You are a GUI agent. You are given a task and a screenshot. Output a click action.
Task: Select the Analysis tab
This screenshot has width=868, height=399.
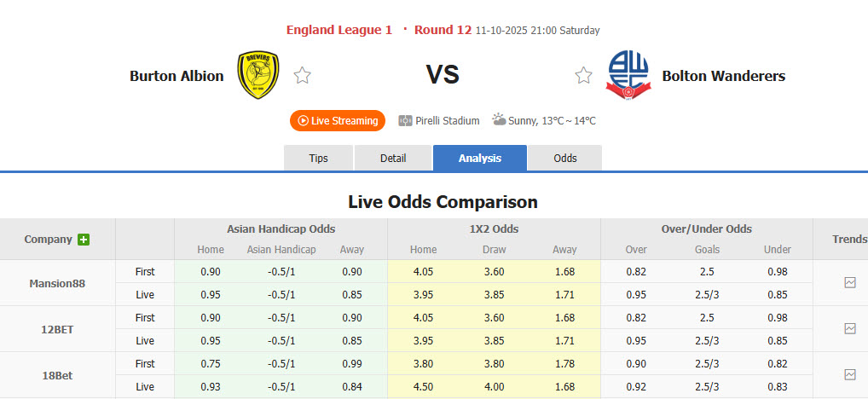(x=480, y=159)
